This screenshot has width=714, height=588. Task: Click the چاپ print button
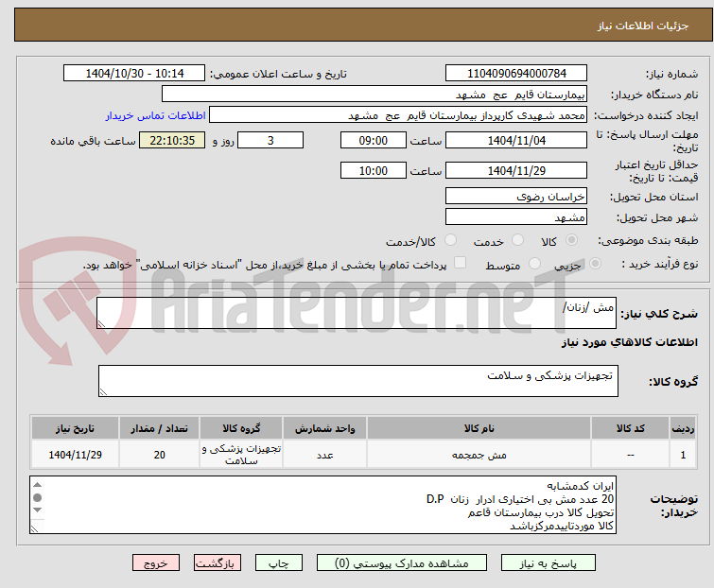[x=279, y=563]
